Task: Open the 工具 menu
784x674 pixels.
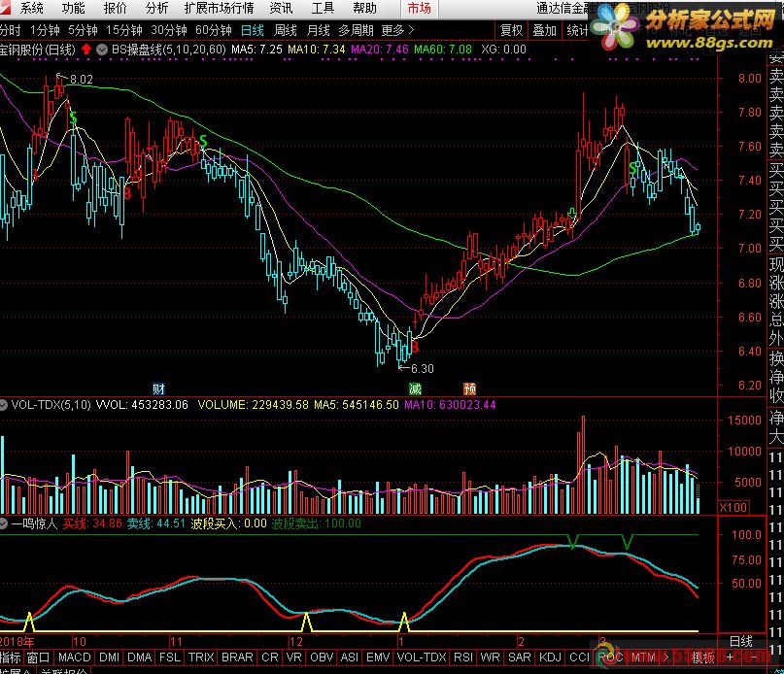Action: [x=323, y=8]
